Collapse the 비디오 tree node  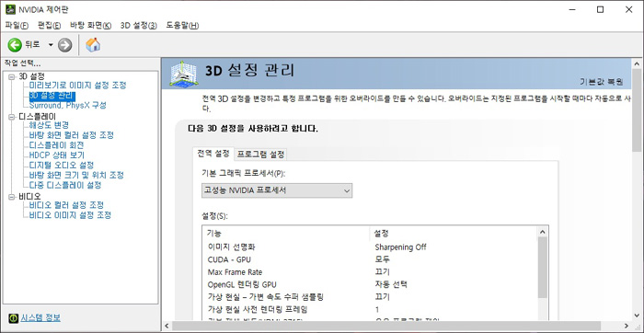pos(12,197)
